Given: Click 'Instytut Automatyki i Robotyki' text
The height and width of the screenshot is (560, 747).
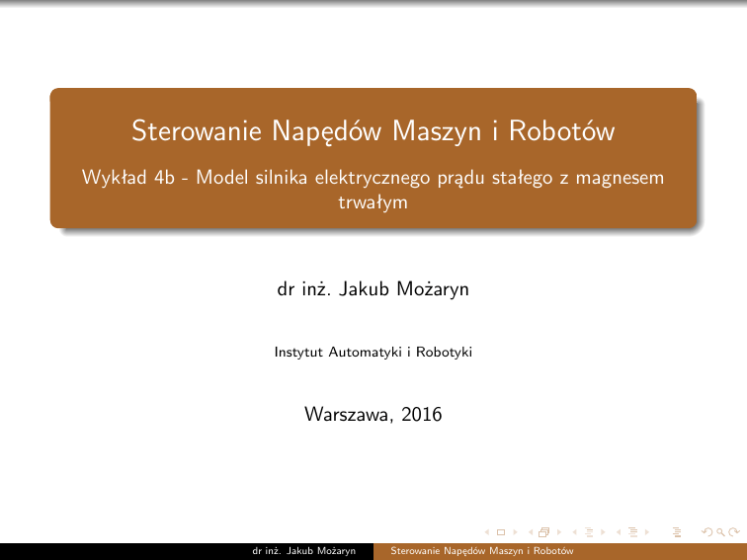Looking at the screenshot, I should 373,351.
